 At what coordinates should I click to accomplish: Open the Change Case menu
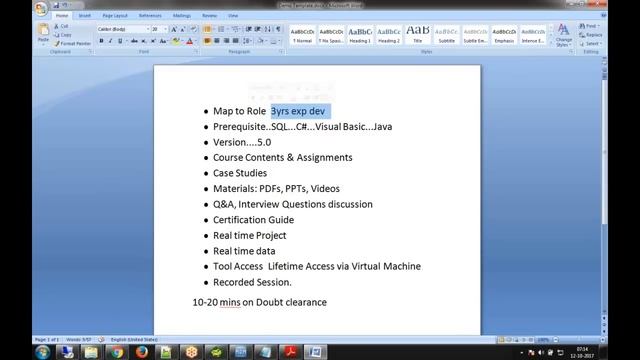(163, 41)
